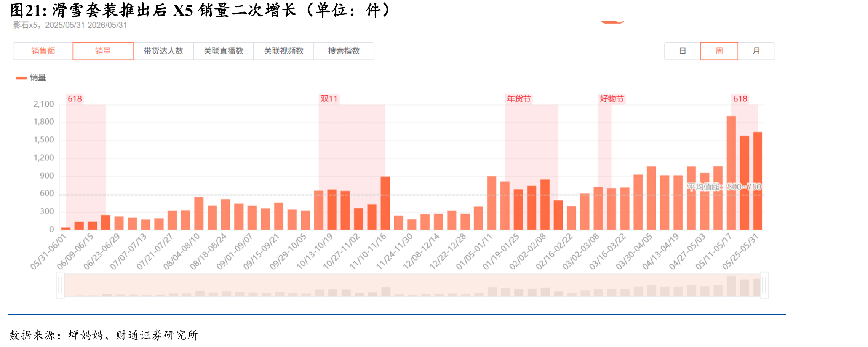Open the 带货达人数 tab
The height and width of the screenshot is (347, 868).
(163, 51)
